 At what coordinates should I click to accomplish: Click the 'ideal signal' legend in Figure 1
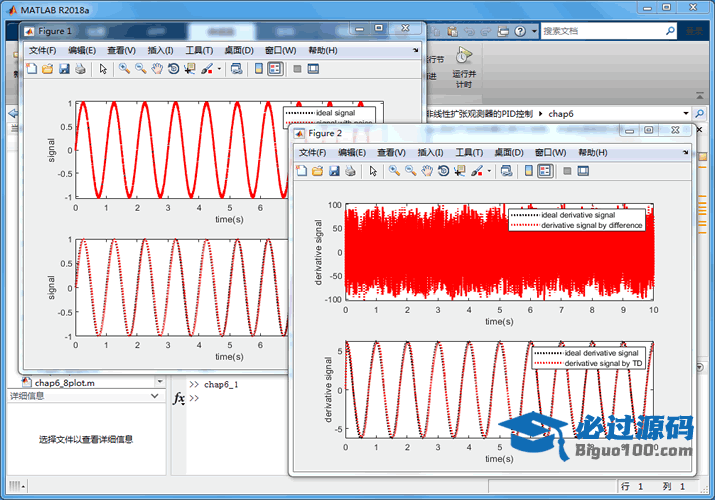click(x=335, y=113)
